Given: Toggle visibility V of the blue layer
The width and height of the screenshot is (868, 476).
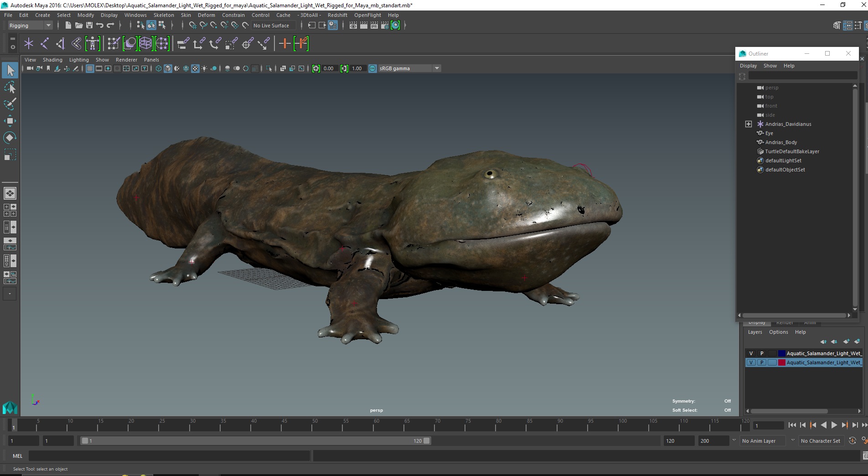Looking at the screenshot, I should (751, 353).
